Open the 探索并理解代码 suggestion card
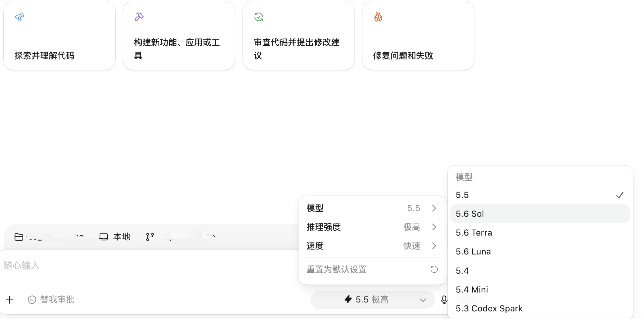The height and width of the screenshot is (319, 644). (60, 35)
